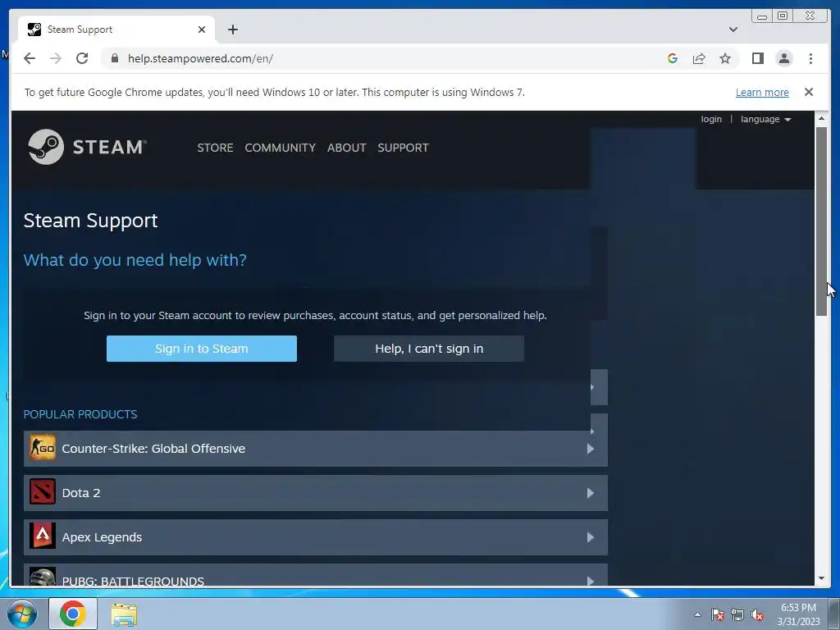Open the Windows Start menu orb

coord(21,614)
